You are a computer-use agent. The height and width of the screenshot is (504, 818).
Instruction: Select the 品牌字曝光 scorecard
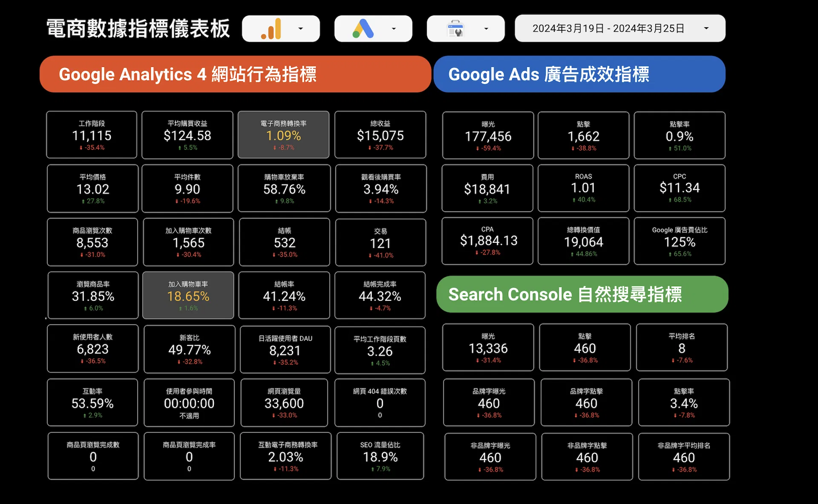pyautogui.click(x=489, y=402)
